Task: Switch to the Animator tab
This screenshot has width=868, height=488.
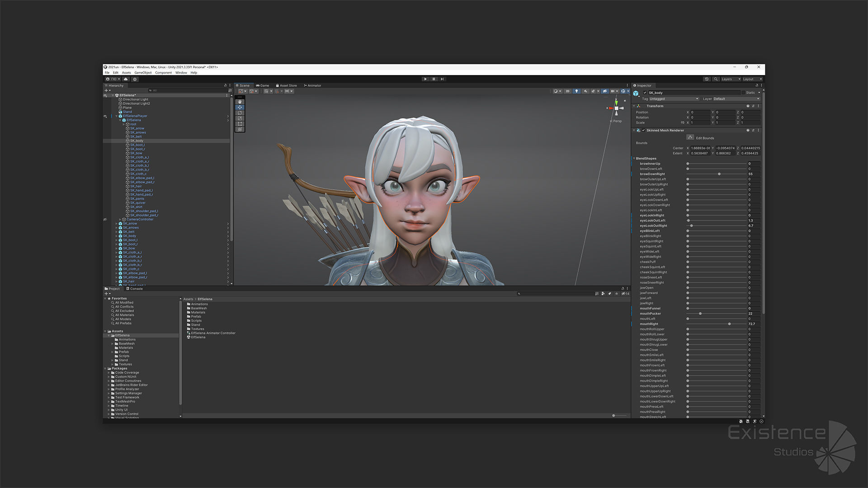Action: 312,85
